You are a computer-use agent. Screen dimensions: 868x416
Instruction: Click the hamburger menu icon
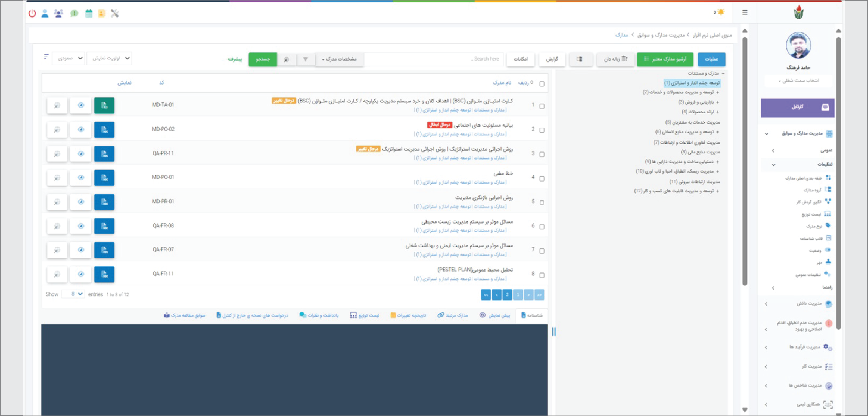[x=745, y=12]
